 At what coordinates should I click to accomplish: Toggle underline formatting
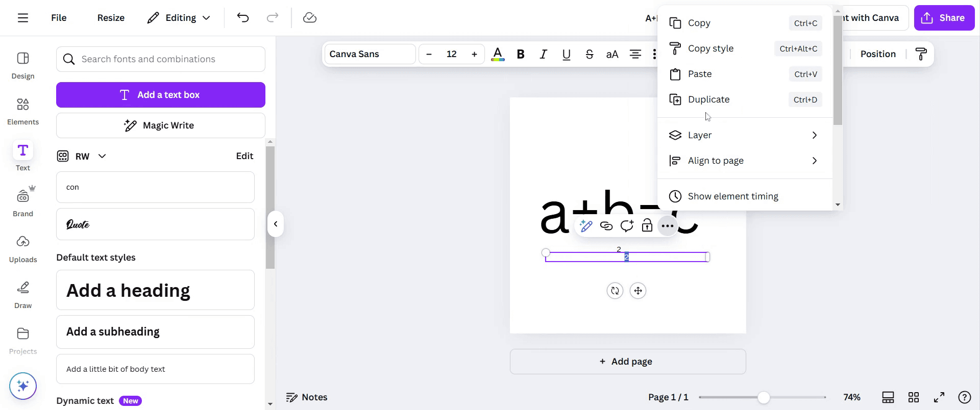[567, 54]
